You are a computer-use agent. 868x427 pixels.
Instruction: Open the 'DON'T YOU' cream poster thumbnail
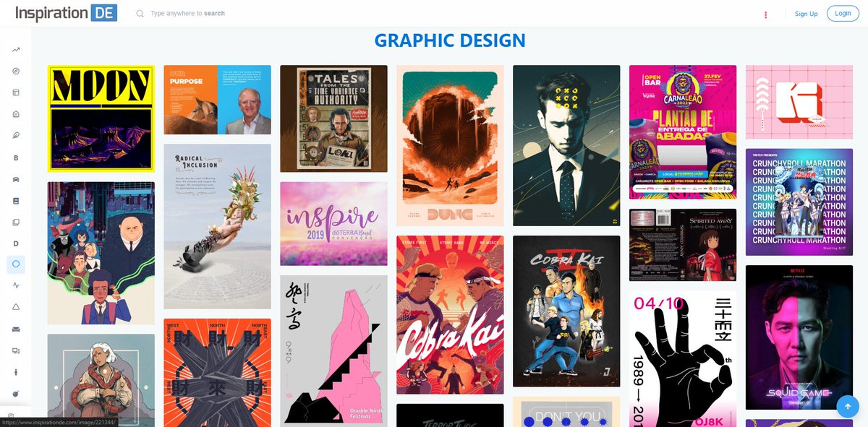click(x=566, y=412)
